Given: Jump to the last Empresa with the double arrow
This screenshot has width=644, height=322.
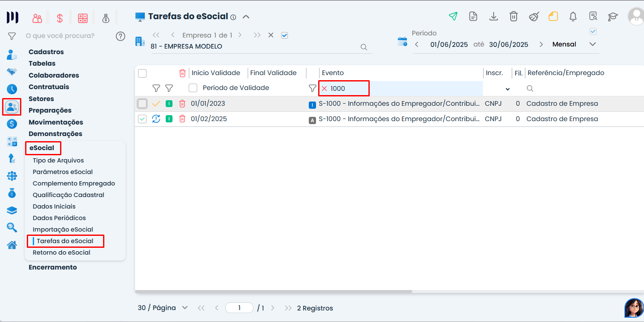Looking at the screenshot, I should (257, 35).
